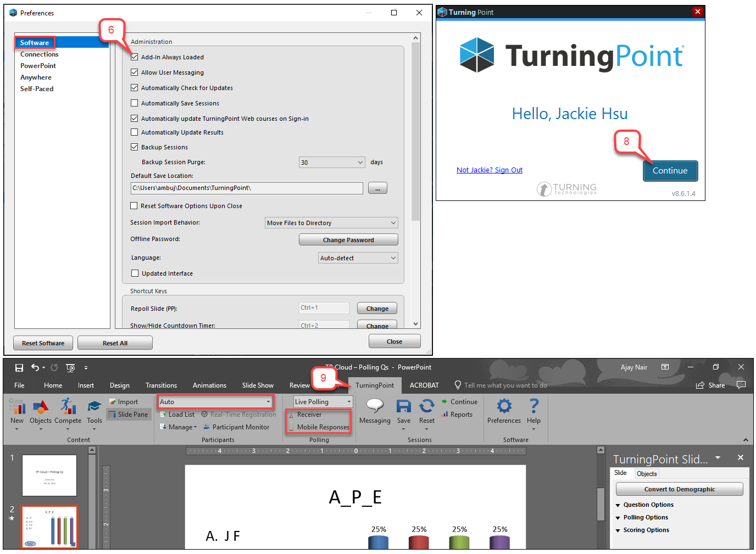Open Backup Session Purge days dropdown

click(332, 163)
